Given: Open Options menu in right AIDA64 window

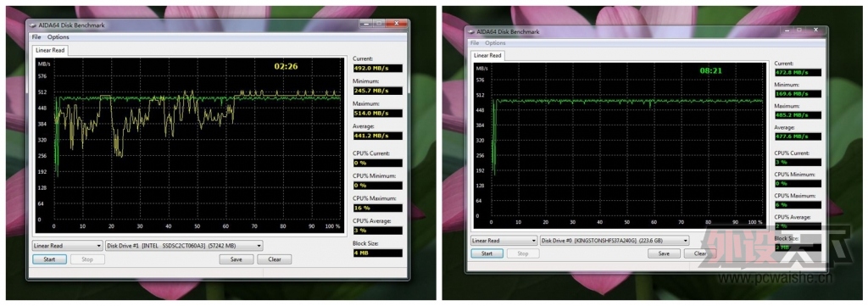Looking at the screenshot, I should point(495,42).
